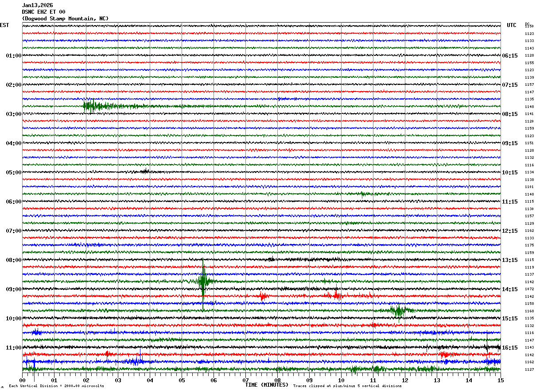The width and height of the screenshot is (536, 392).
Task: Click the DC offset value 1072
Action: click(529, 289)
